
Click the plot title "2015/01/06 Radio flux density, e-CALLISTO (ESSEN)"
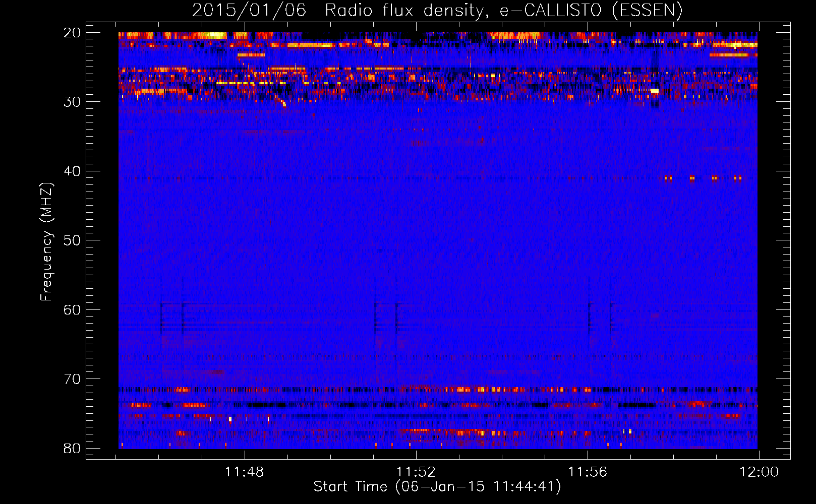[x=437, y=11]
